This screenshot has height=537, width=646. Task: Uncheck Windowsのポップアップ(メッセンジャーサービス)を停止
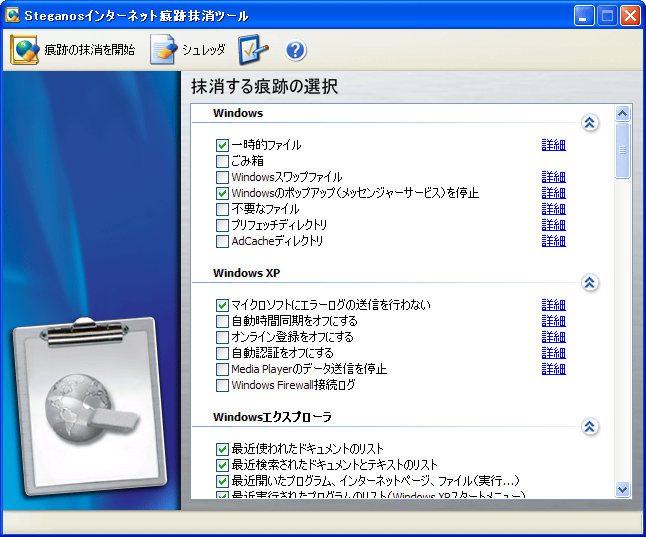pyautogui.click(x=222, y=193)
